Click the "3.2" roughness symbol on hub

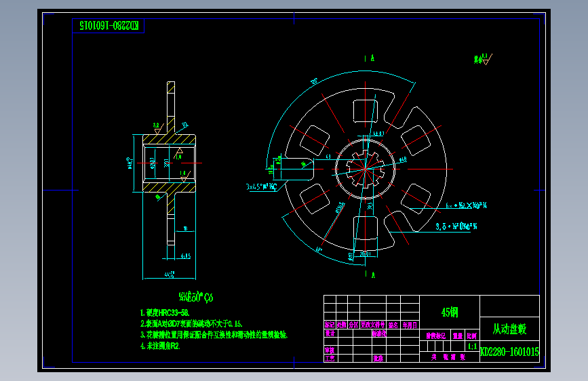pyautogui.click(x=157, y=128)
